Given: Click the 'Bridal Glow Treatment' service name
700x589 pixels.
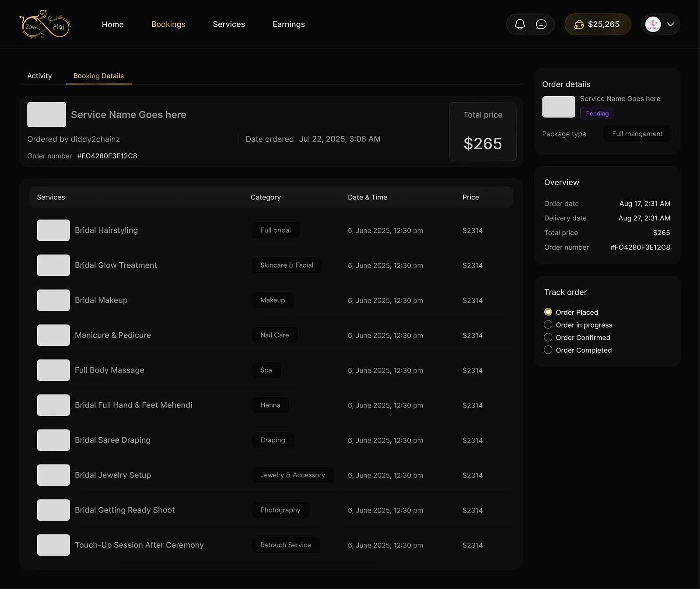Looking at the screenshot, I should click(x=116, y=265).
